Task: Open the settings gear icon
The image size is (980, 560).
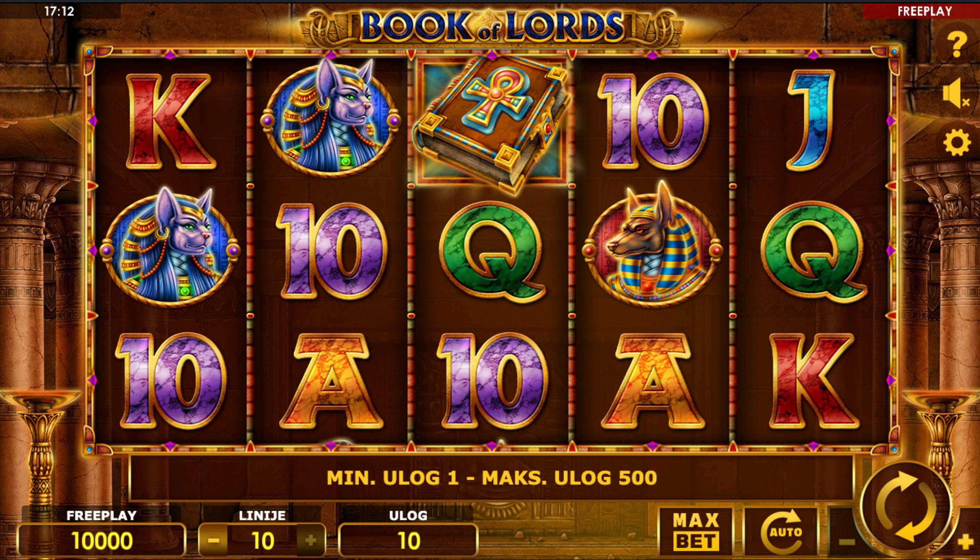Action: (957, 142)
